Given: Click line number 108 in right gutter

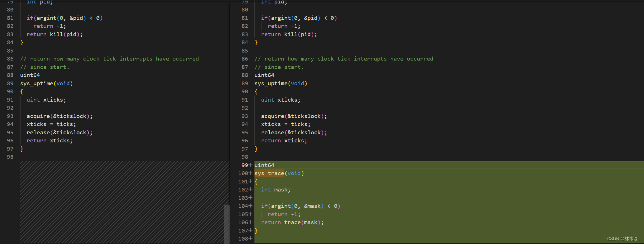Looking at the screenshot, I should pyautogui.click(x=243, y=239).
